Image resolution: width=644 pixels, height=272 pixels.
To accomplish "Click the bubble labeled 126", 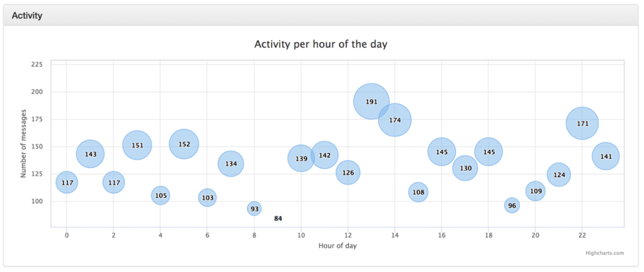I will click(348, 173).
